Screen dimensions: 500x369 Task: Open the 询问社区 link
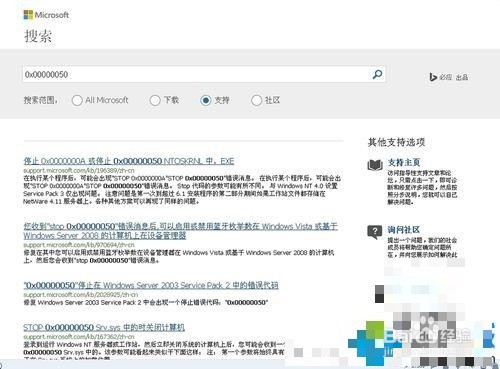click(403, 229)
